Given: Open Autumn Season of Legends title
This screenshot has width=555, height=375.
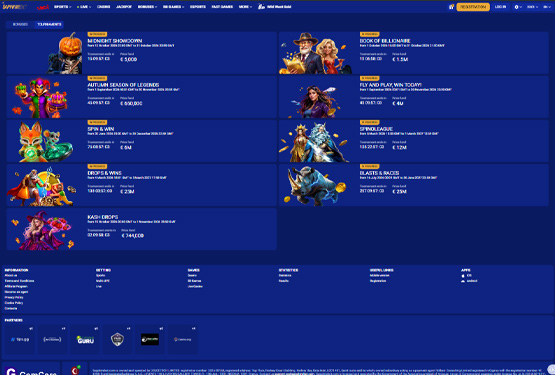Looking at the screenshot, I should click(x=123, y=85).
